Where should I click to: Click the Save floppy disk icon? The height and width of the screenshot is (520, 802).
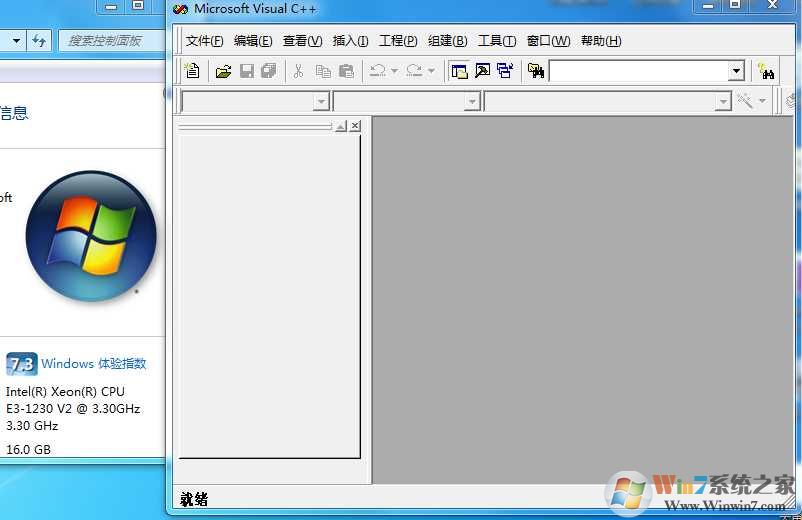pos(247,71)
